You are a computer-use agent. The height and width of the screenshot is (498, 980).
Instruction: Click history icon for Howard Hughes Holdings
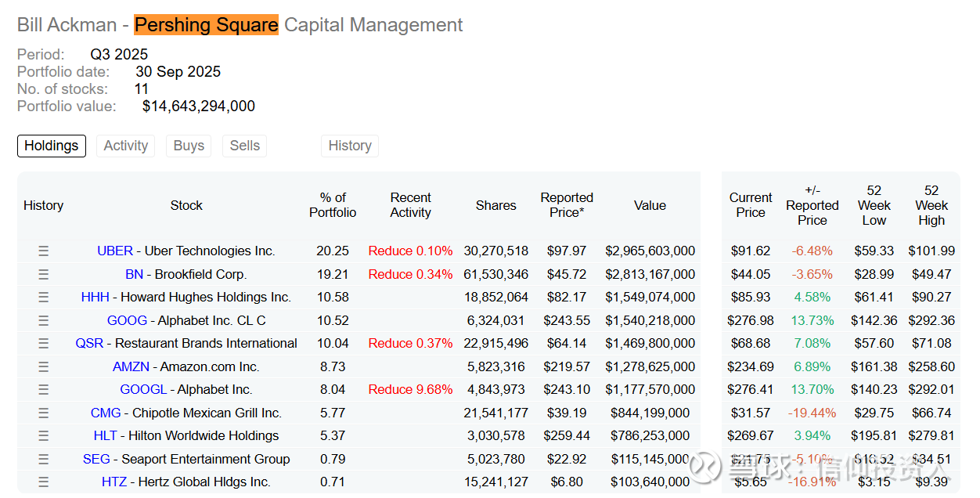click(x=44, y=298)
